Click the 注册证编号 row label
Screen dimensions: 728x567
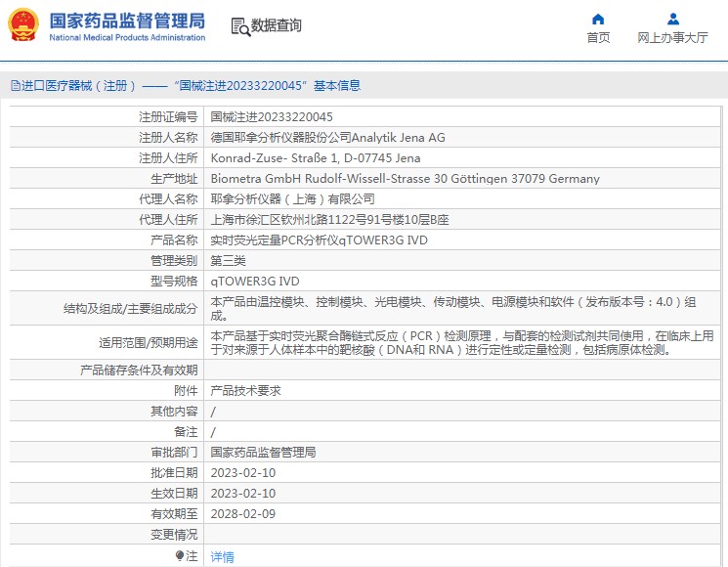click(x=168, y=116)
